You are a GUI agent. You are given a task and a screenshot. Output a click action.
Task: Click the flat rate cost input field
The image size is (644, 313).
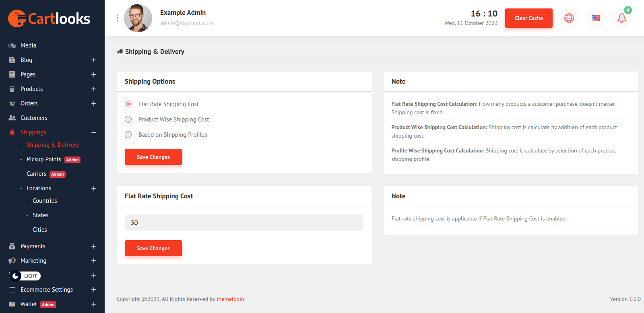pyautogui.click(x=244, y=222)
